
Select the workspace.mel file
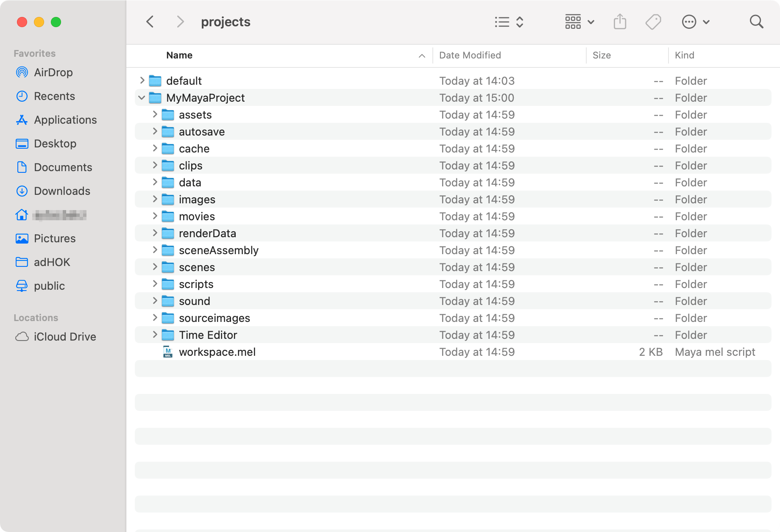(x=217, y=352)
